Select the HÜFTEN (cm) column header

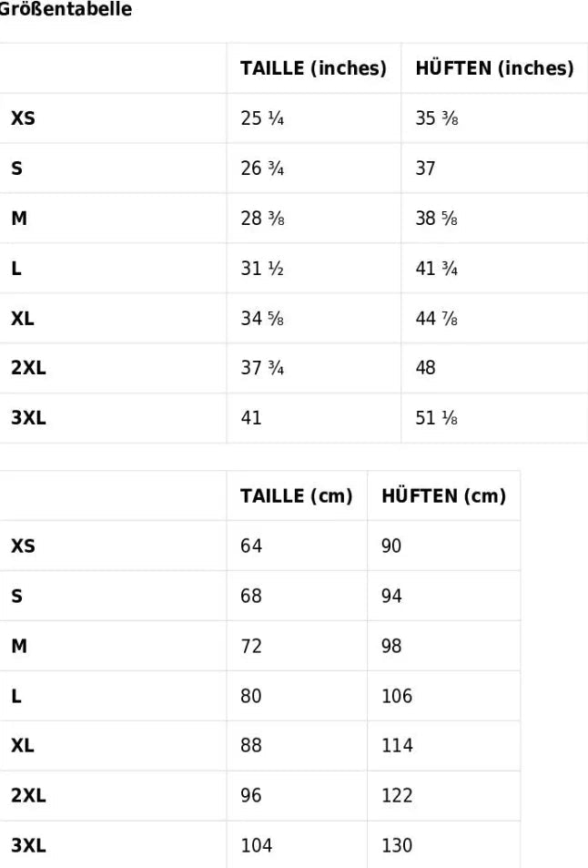[x=443, y=495]
